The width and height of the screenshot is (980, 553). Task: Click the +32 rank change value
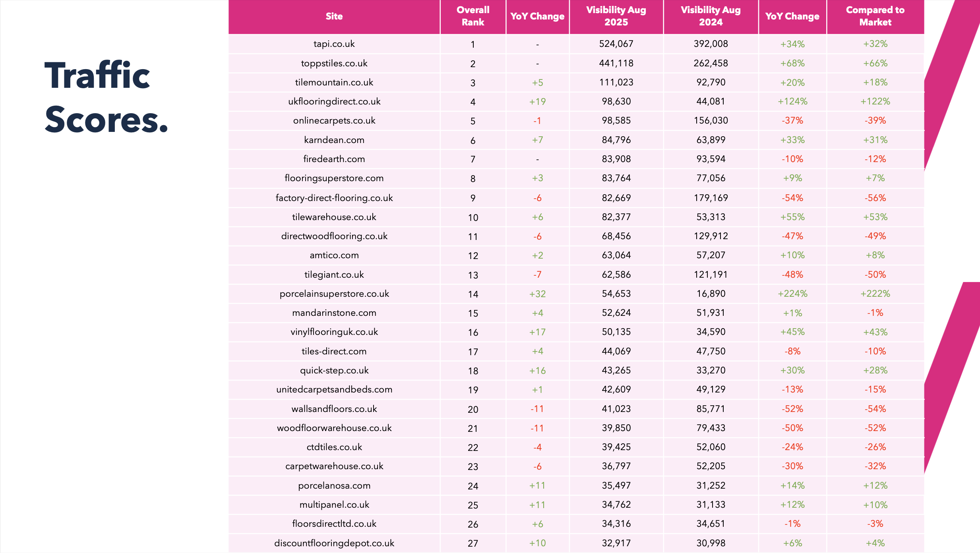coord(537,294)
